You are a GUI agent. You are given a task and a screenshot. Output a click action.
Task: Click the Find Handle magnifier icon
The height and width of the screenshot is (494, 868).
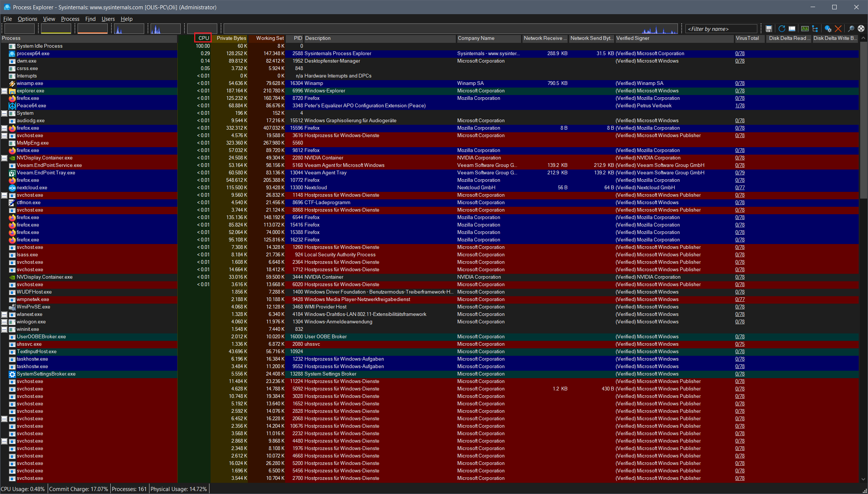[x=851, y=29]
